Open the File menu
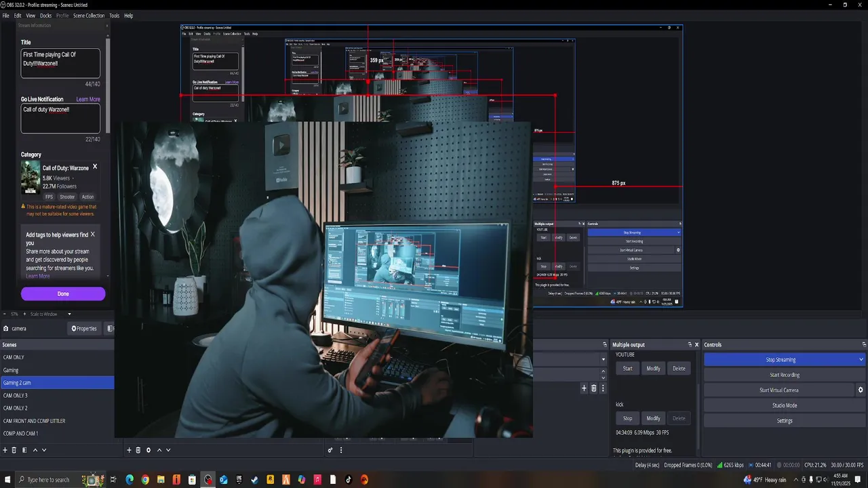868x488 pixels. 6,16
